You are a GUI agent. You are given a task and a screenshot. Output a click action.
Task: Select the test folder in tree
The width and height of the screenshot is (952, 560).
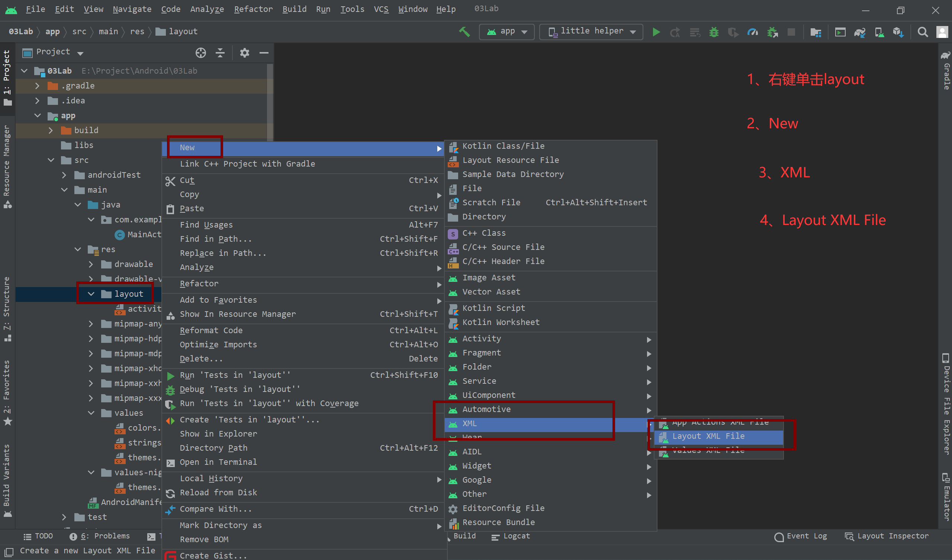pyautogui.click(x=91, y=517)
